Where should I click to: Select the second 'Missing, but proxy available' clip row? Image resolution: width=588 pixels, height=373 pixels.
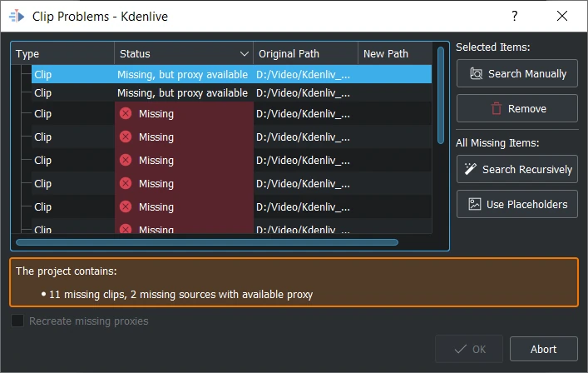click(231, 92)
